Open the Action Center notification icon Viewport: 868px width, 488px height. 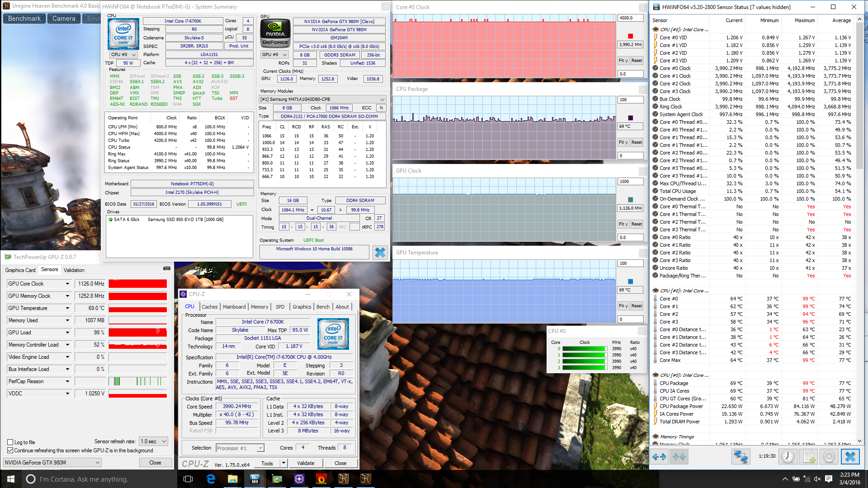pyautogui.click(x=829, y=479)
